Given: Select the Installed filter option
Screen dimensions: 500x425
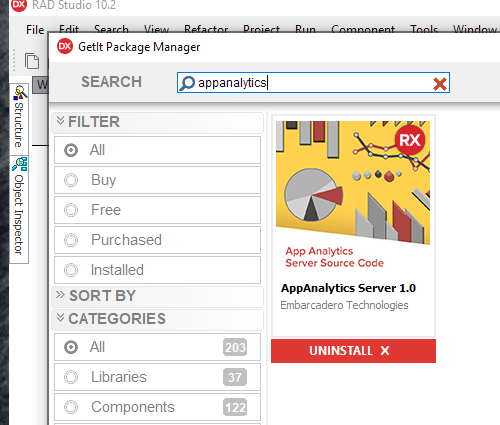Looking at the screenshot, I should coord(157,270).
